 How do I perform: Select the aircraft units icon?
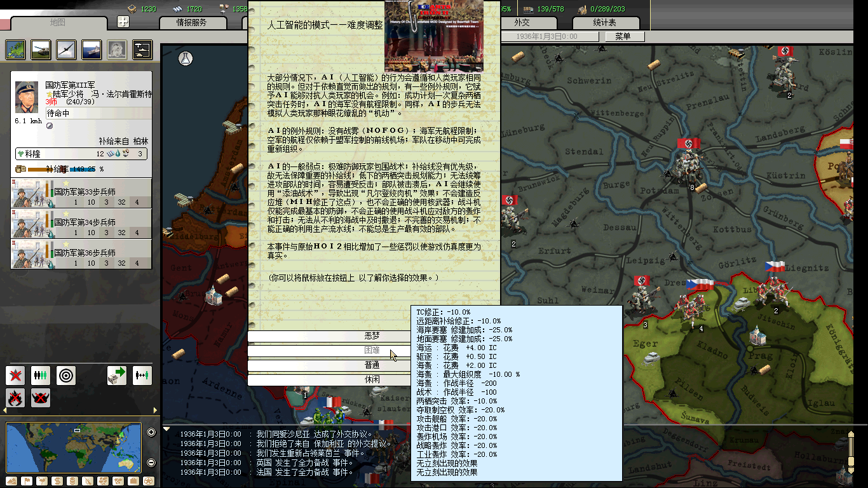coord(66,49)
